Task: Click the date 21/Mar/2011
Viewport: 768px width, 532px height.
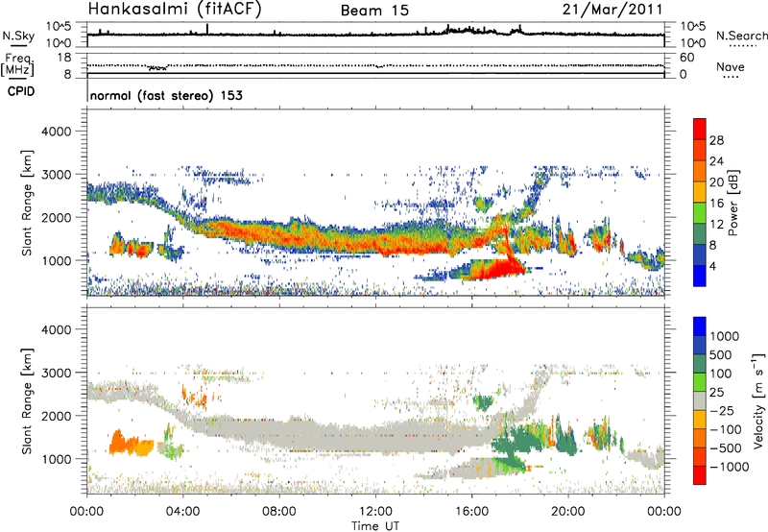Action: (x=612, y=10)
